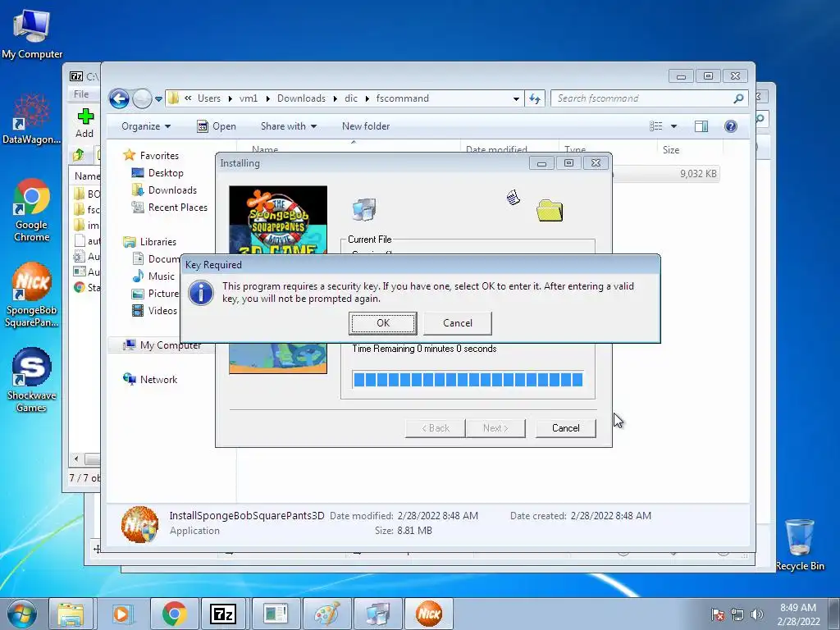Click Add button in 7-Zip window
This screenshot has height=630, width=840.
(x=84, y=123)
